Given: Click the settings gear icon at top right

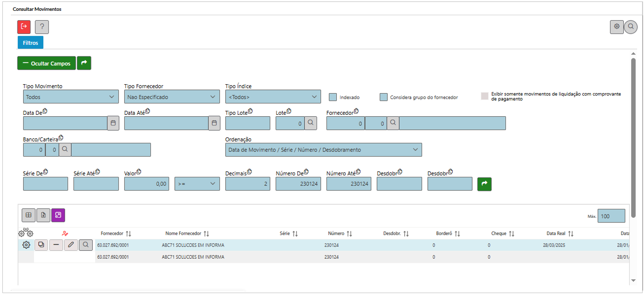Looking at the screenshot, I should coord(617,27).
